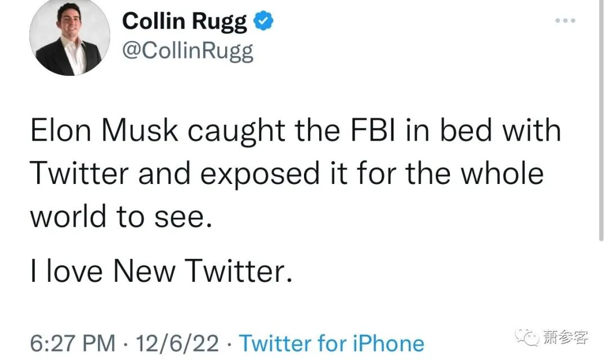Open the Collin Rugg display name
The width and height of the screenshot is (608, 364).
coord(185,21)
